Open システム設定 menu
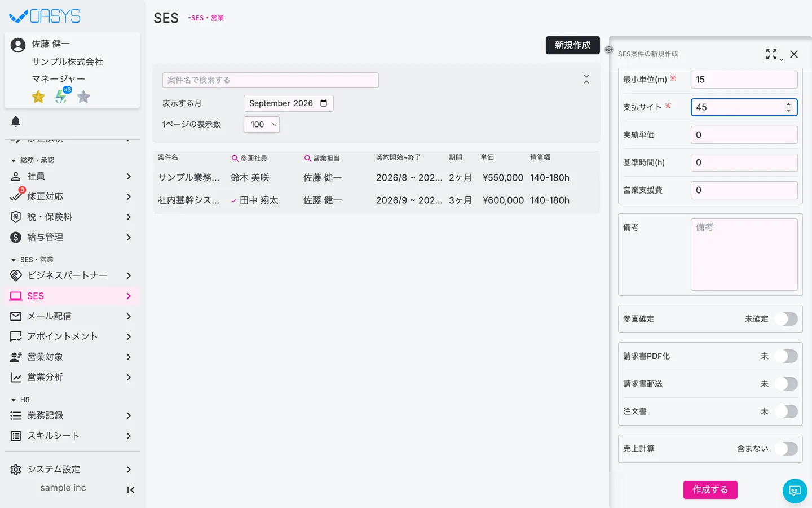The height and width of the screenshot is (508, 812). coord(72,470)
